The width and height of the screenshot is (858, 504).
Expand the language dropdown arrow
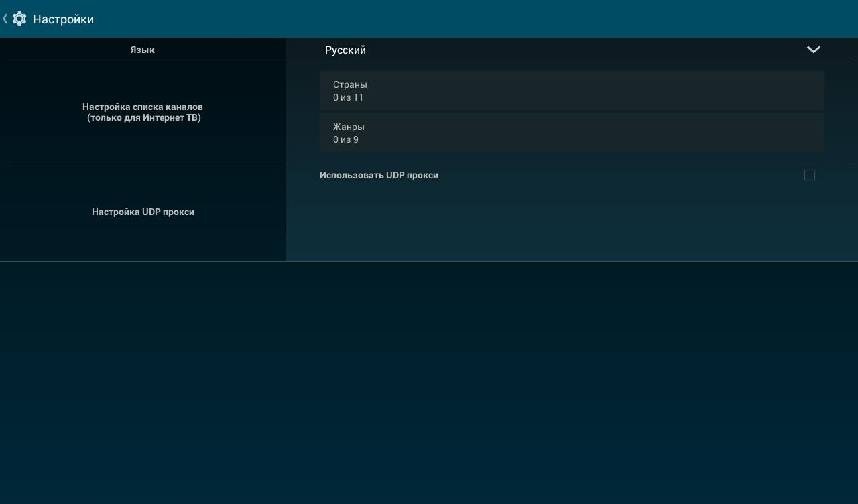click(813, 50)
